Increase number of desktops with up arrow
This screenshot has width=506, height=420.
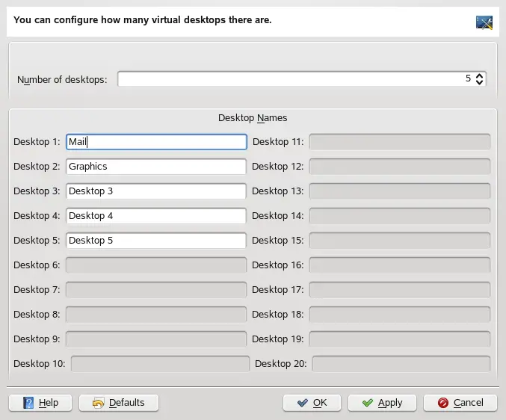pyautogui.click(x=480, y=75)
